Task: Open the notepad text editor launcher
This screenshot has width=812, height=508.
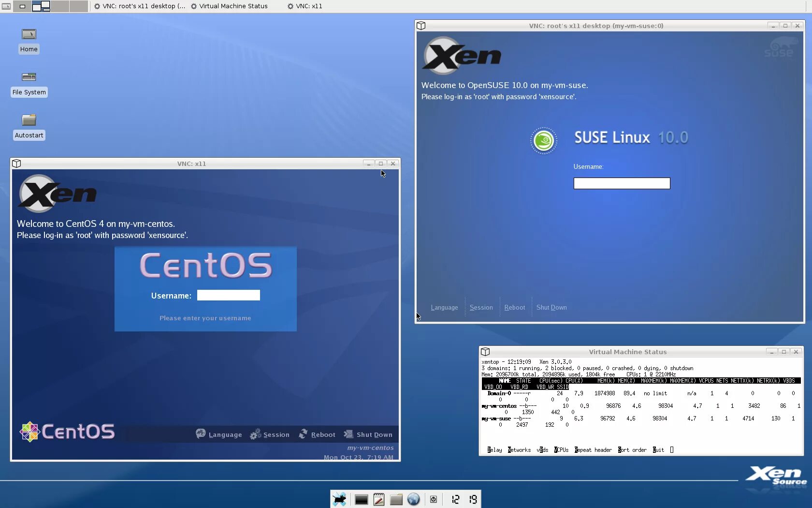Action: [x=379, y=499]
